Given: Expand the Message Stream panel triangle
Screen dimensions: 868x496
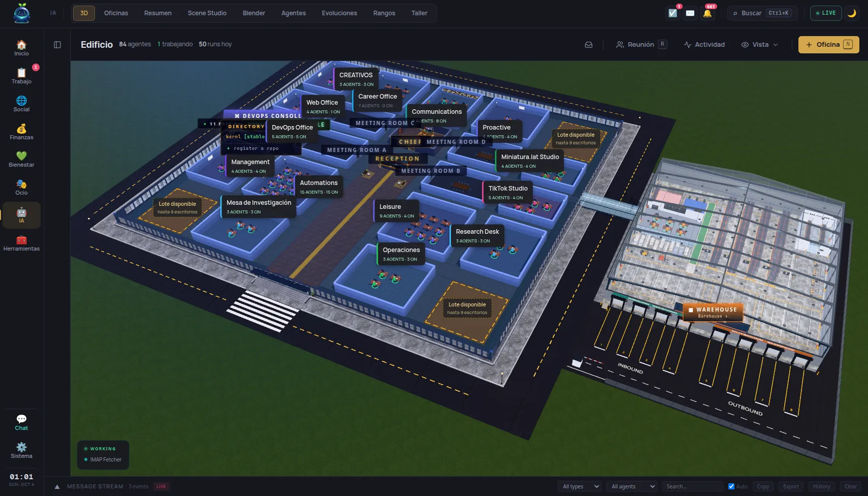Looking at the screenshot, I should [57, 487].
